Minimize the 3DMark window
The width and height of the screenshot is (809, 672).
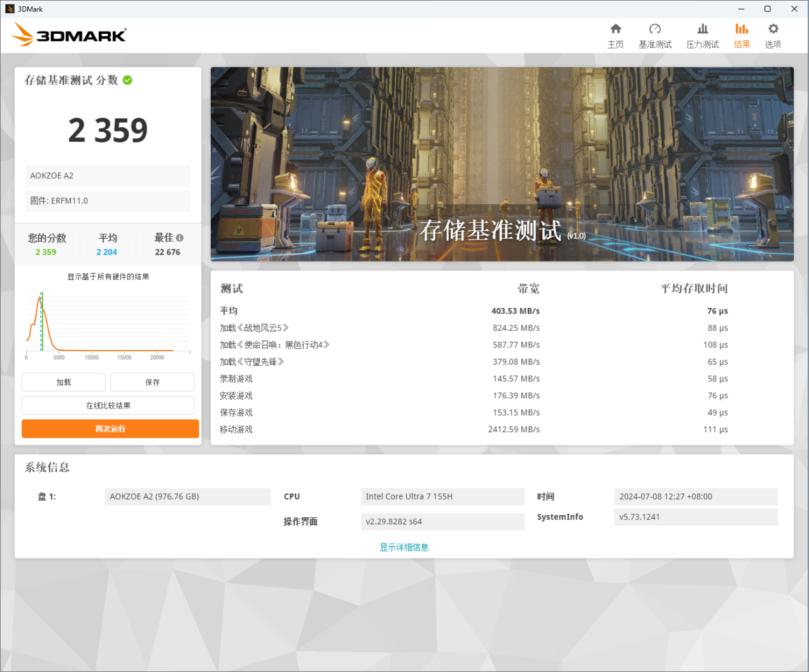click(x=741, y=9)
